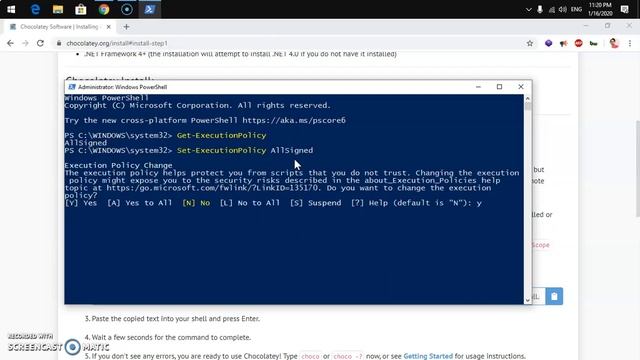Click the Get-ExecutionPolicy command text
The image size is (640, 360).
coord(221,136)
